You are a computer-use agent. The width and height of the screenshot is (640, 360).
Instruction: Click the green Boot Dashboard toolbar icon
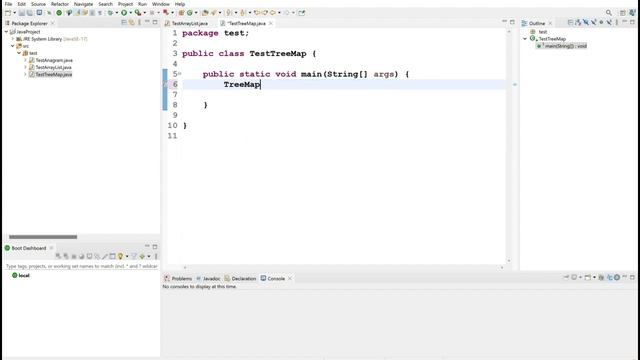(59, 13)
